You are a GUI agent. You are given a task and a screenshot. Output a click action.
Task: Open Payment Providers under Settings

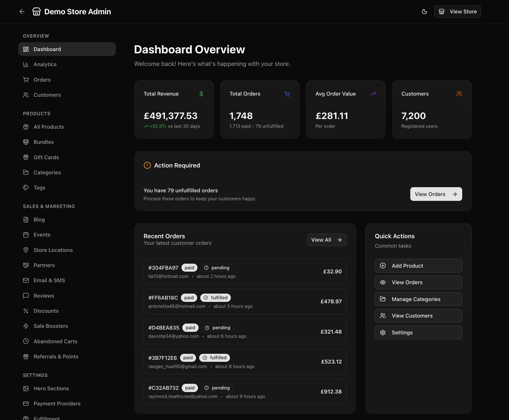[57, 403]
